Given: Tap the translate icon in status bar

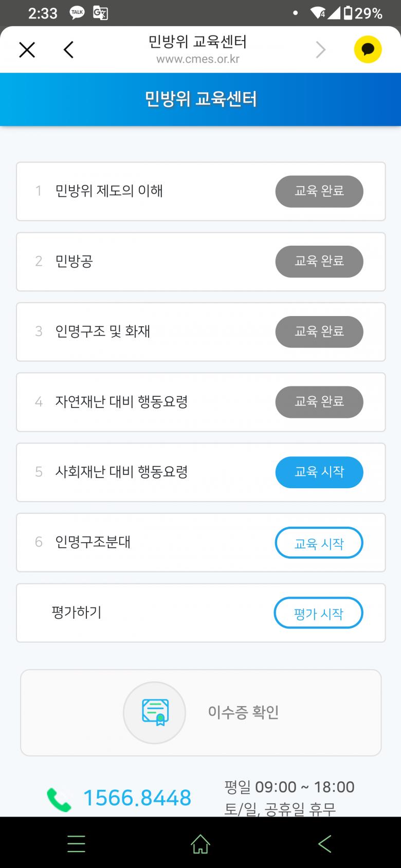Looking at the screenshot, I should 100,13.
